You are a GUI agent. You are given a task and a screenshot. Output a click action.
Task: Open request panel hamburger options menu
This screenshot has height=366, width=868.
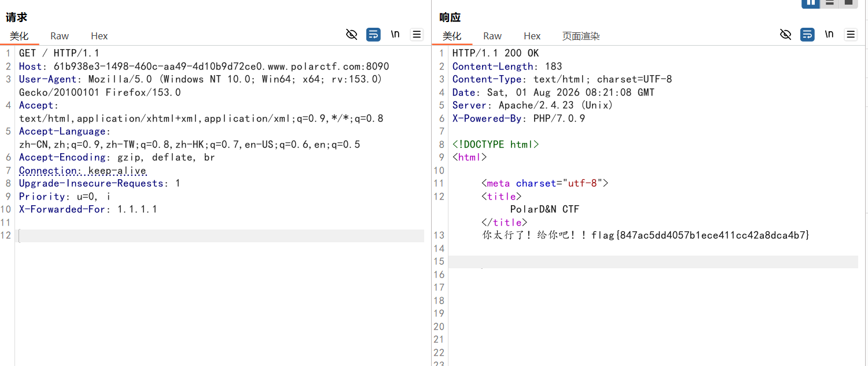click(x=417, y=35)
